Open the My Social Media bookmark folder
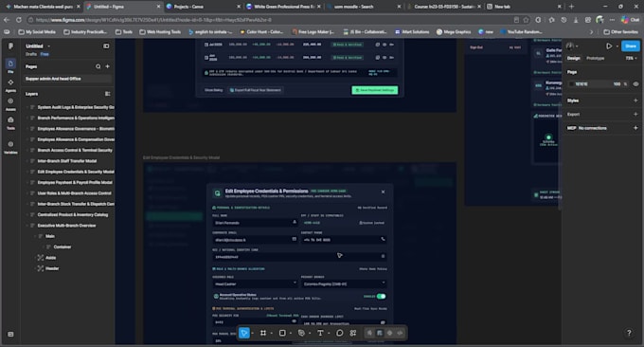 [x=37, y=31]
